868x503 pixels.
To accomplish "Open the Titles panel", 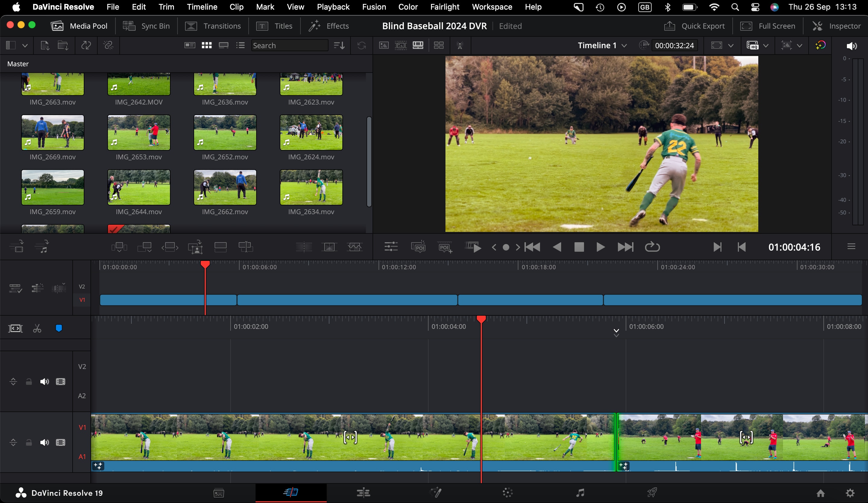I will (275, 26).
